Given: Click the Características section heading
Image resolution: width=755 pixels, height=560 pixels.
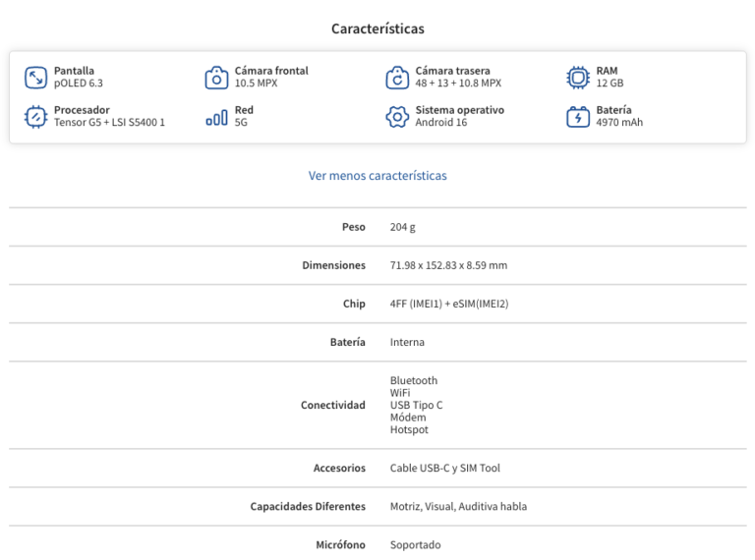Looking at the screenshot, I should pyautogui.click(x=377, y=29).
